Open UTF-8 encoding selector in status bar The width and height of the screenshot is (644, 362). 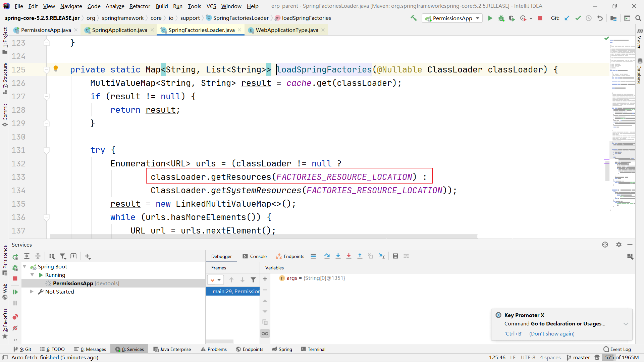click(528, 358)
